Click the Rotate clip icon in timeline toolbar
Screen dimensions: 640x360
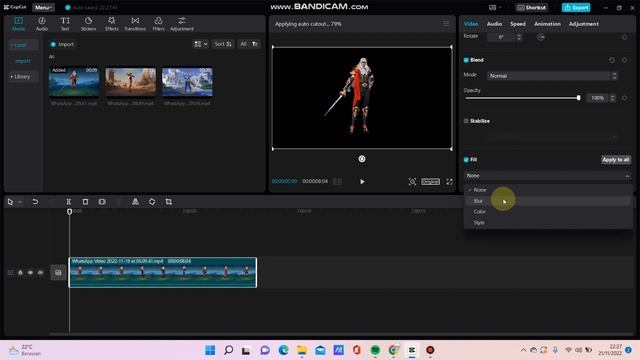point(152,202)
